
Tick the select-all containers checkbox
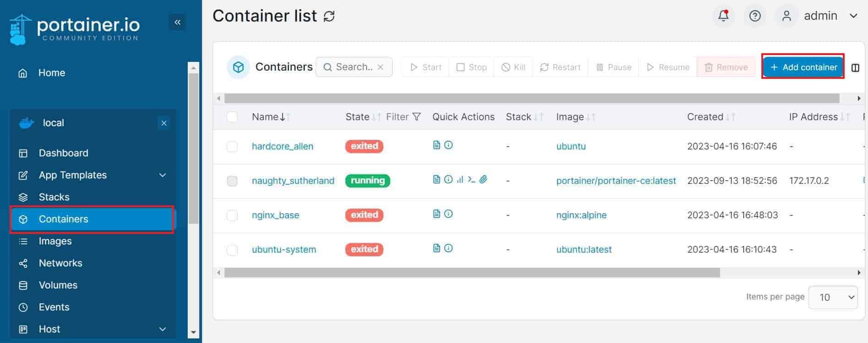pyautogui.click(x=232, y=117)
